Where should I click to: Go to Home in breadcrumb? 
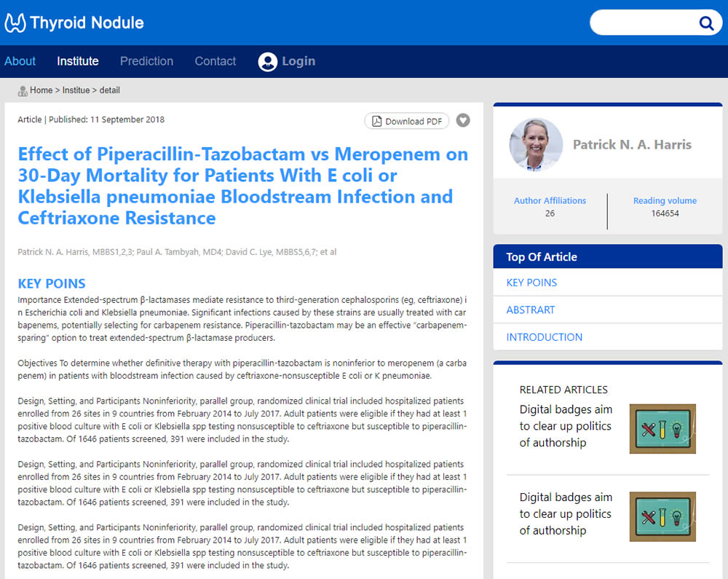pos(41,90)
